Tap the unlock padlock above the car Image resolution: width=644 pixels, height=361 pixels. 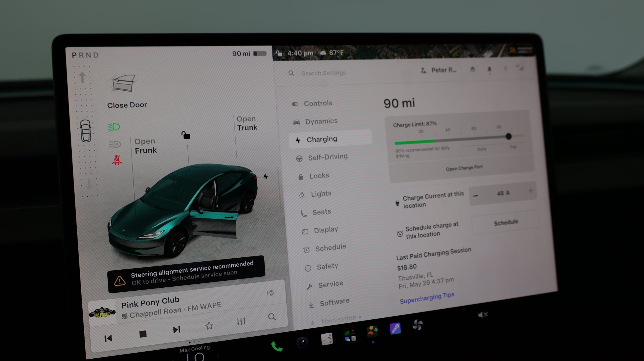186,135
